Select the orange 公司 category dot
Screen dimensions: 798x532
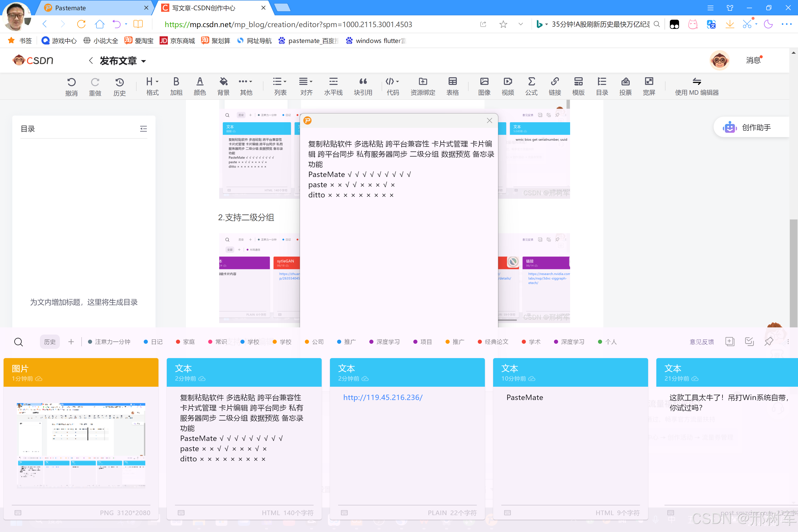click(307, 342)
